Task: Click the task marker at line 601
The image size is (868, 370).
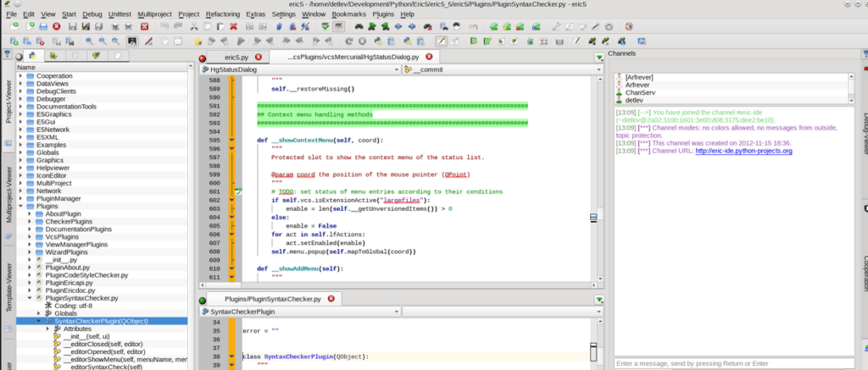Action: tap(239, 192)
